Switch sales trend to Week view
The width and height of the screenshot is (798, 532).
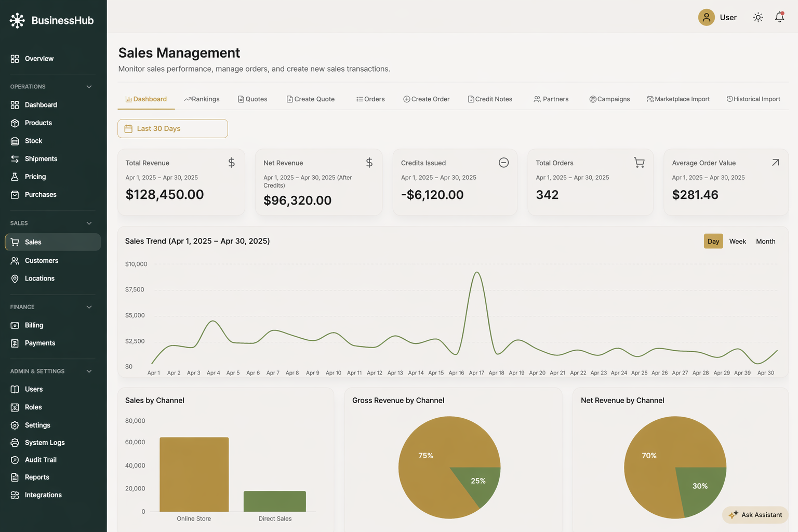pos(737,242)
